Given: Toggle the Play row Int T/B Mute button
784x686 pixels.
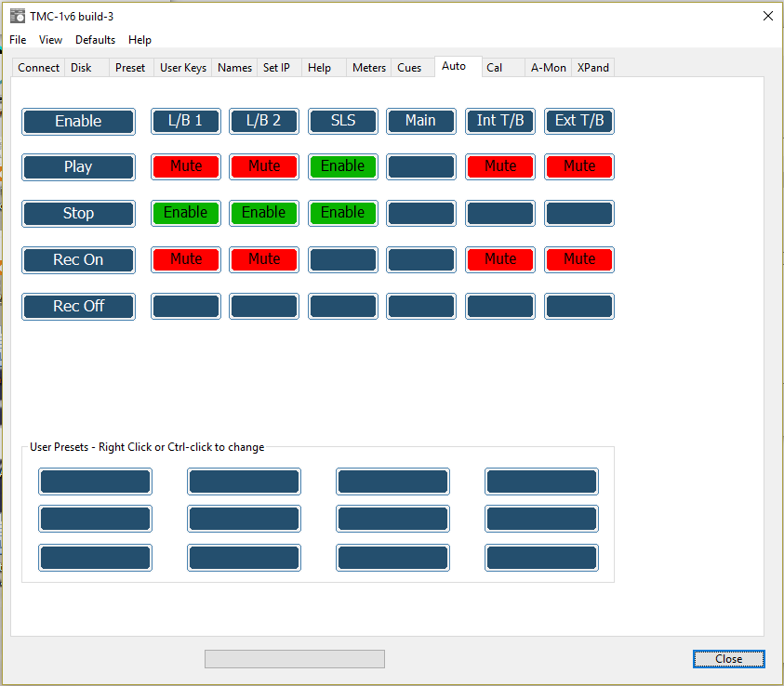Looking at the screenshot, I should tap(500, 166).
